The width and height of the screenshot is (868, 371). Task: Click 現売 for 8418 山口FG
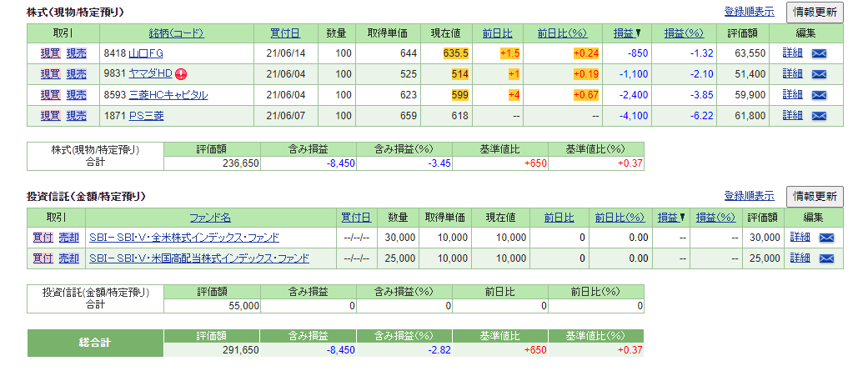[77, 53]
